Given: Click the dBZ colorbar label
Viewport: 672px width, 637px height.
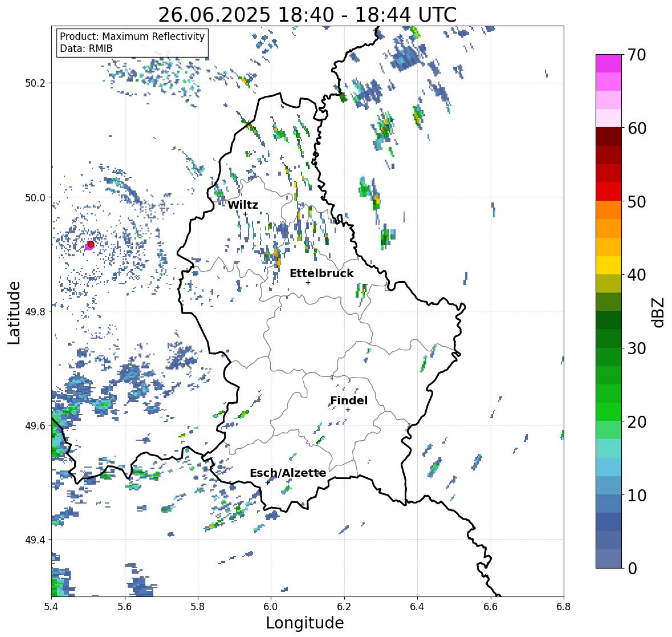Looking at the screenshot, I should click(x=659, y=312).
